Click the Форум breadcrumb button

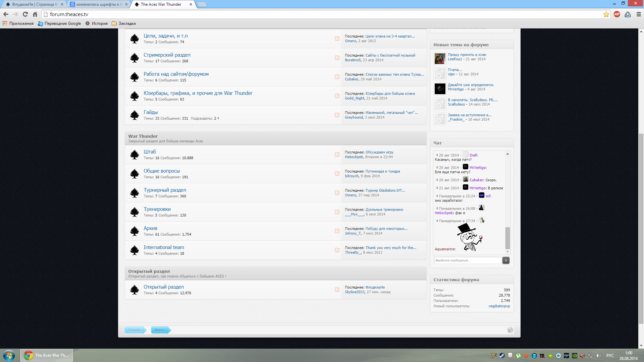161,330
